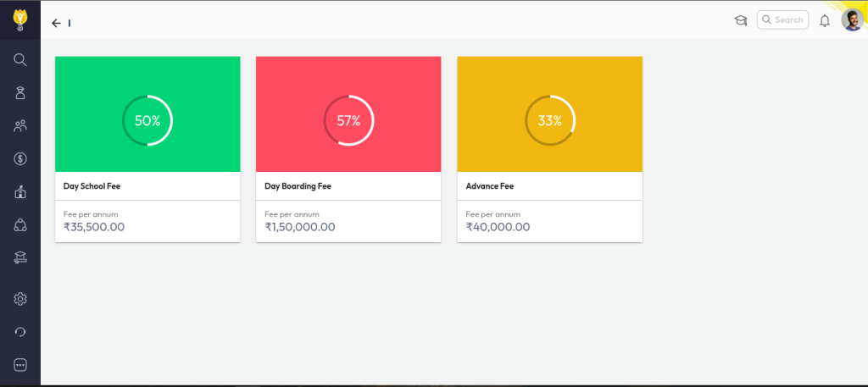The height and width of the screenshot is (387, 868).
Task: Click the graduation cap icon in header
Action: 740,20
